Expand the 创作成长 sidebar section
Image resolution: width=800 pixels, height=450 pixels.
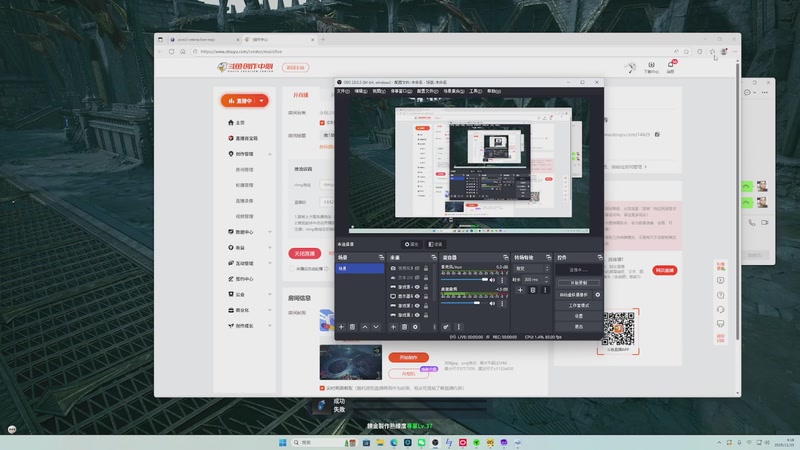coord(270,326)
